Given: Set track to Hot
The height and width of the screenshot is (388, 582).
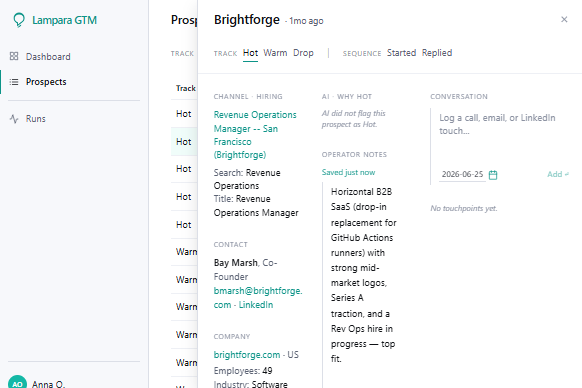Looking at the screenshot, I should (251, 53).
